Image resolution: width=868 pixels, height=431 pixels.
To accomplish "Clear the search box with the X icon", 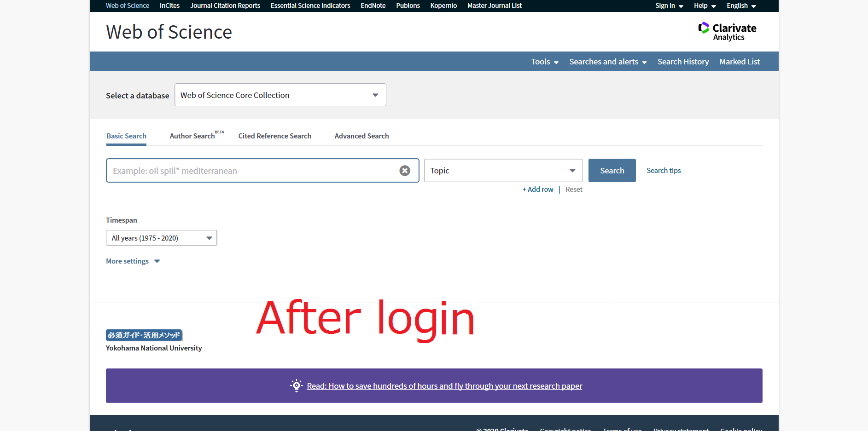I will [x=405, y=171].
